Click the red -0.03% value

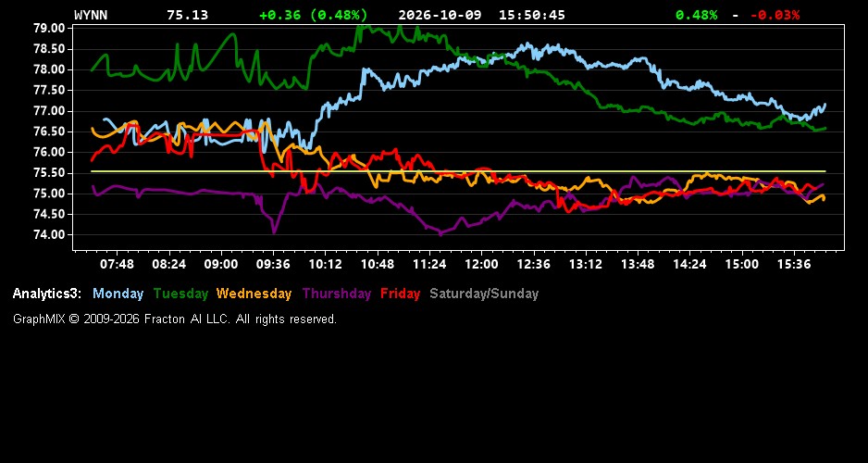click(775, 15)
